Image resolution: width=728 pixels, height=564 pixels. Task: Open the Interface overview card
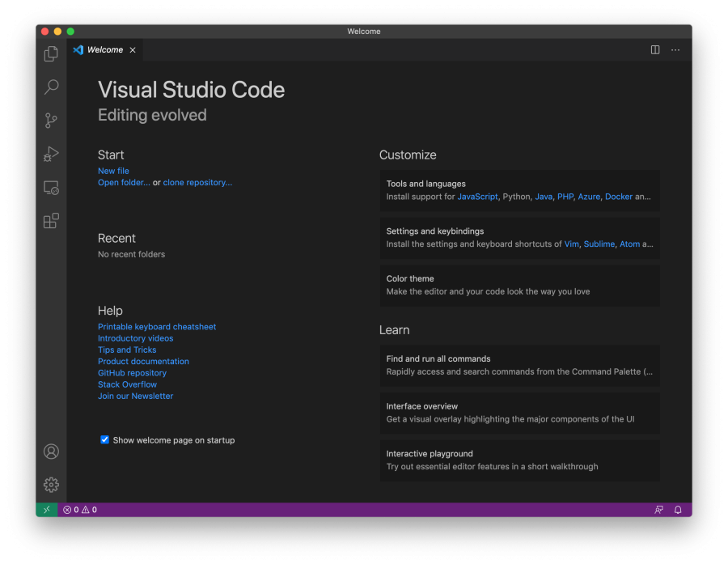(519, 413)
